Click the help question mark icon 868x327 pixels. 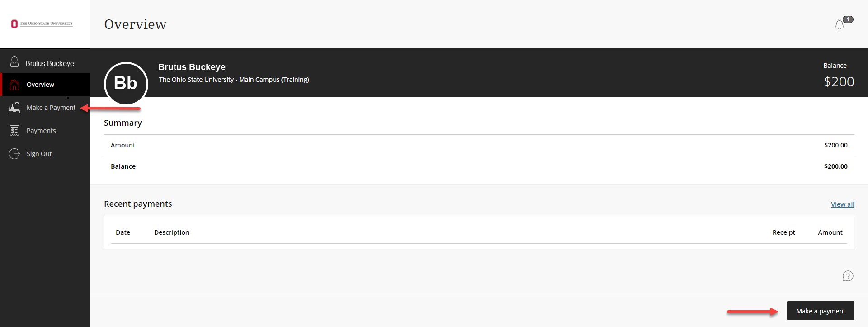(x=848, y=276)
